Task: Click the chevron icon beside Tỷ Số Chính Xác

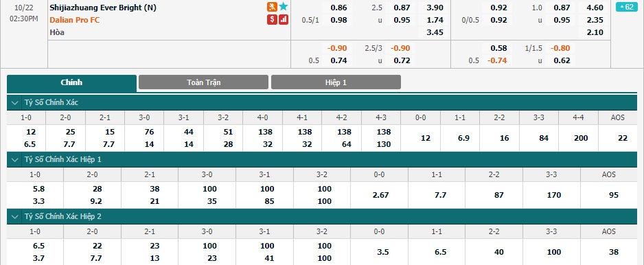Action: point(16,103)
